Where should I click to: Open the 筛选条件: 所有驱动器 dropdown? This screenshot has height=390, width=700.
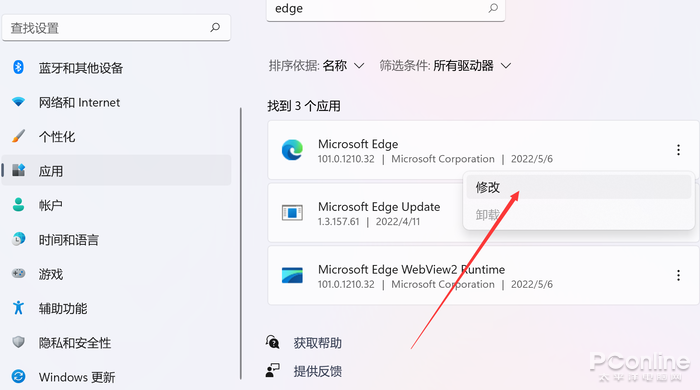445,66
